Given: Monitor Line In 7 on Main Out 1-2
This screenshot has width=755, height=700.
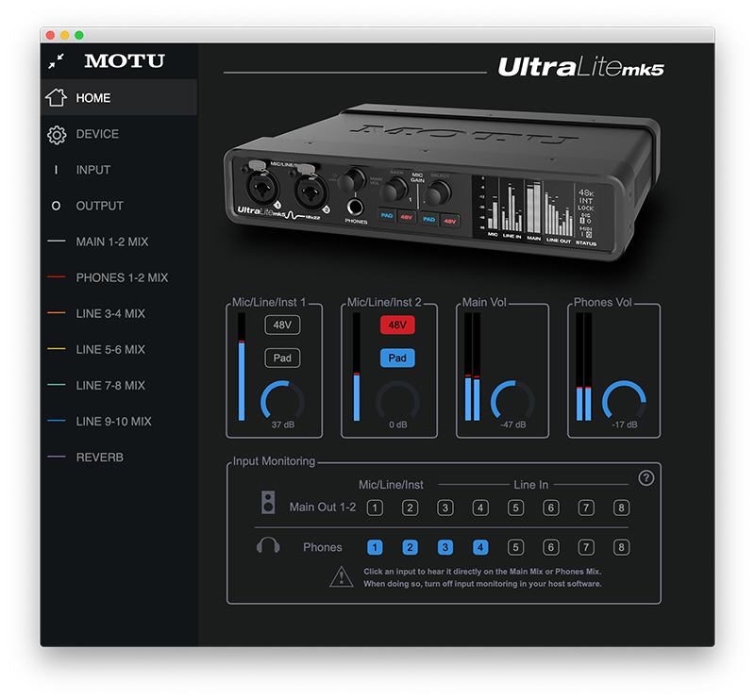Looking at the screenshot, I should tap(586, 508).
